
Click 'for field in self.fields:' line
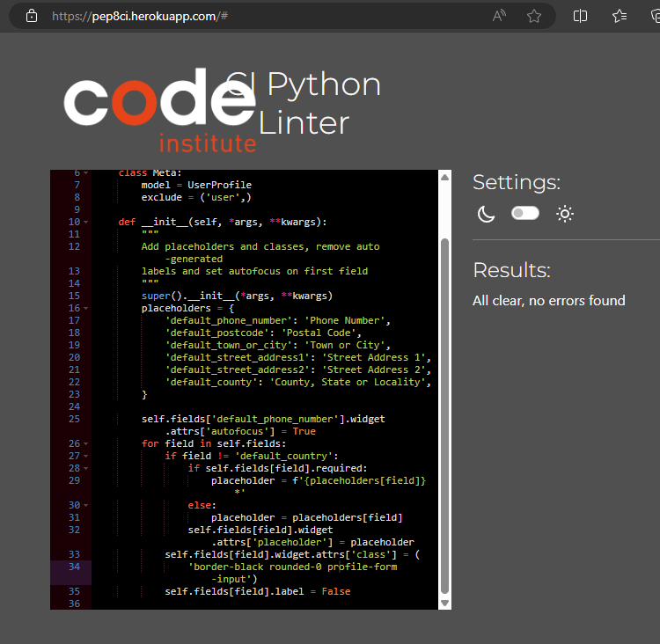[214, 443]
